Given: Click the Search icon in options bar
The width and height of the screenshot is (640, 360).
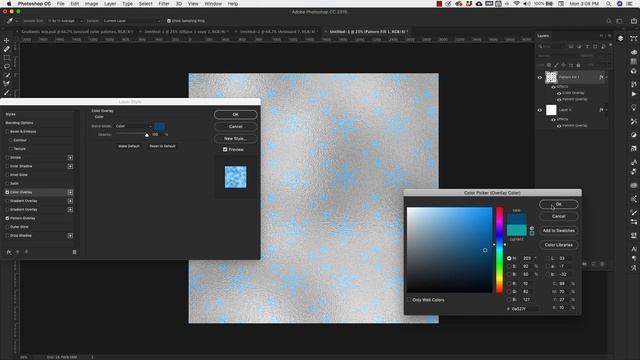Looking at the screenshot, I should click(609, 21).
